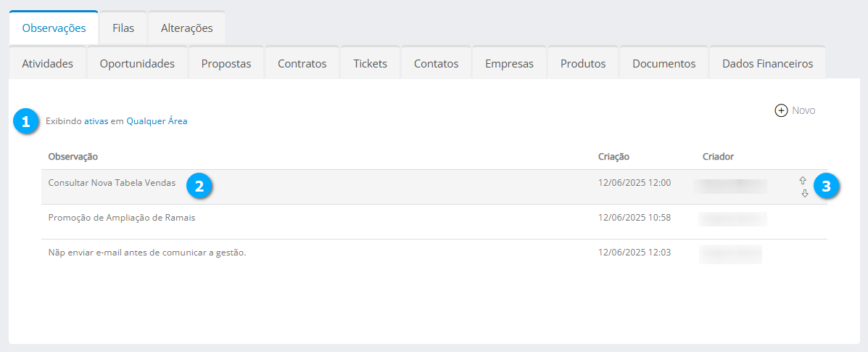Switch to the Filas tab
This screenshot has height=352, width=868.
123,28
